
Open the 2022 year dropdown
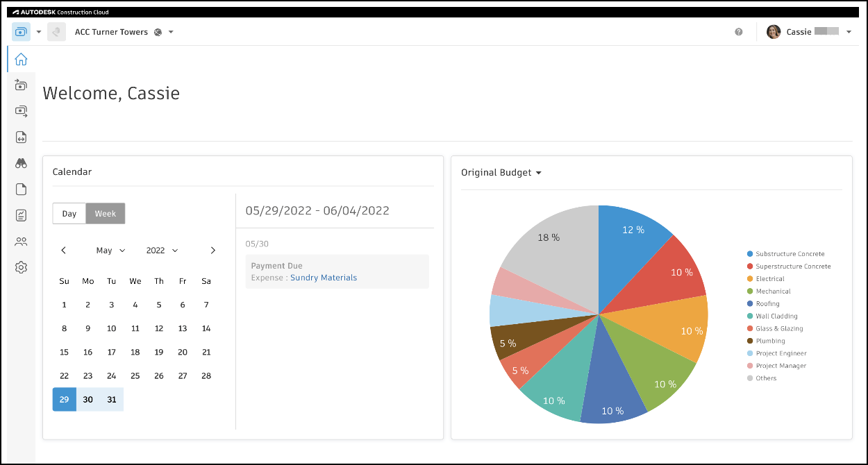[x=161, y=250]
